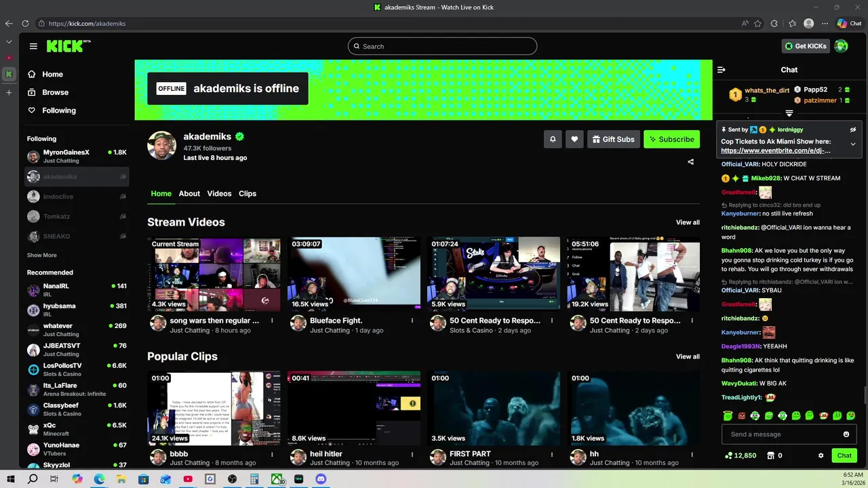
Task: View all Stream Videos
Action: 688,222
